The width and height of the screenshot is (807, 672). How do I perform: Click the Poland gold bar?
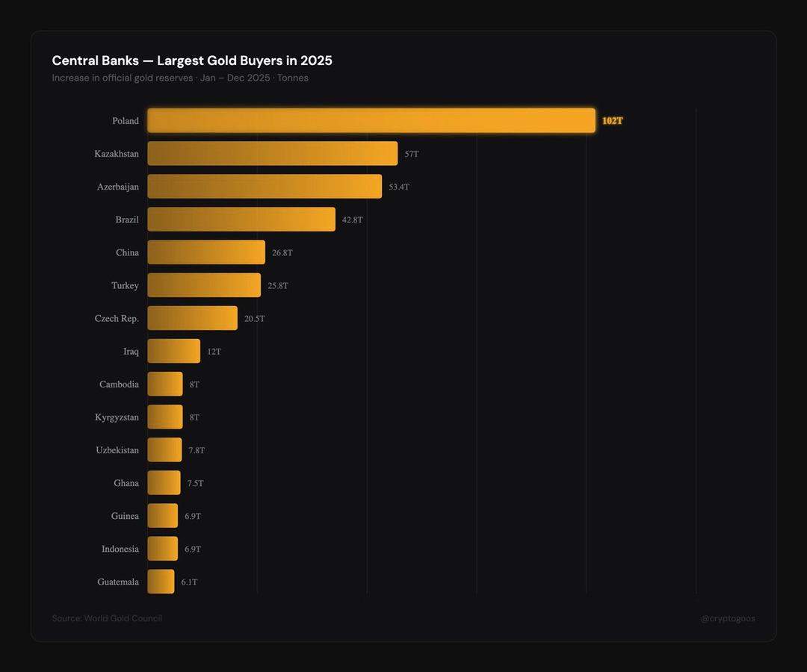pyautogui.click(x=371, y=120)
